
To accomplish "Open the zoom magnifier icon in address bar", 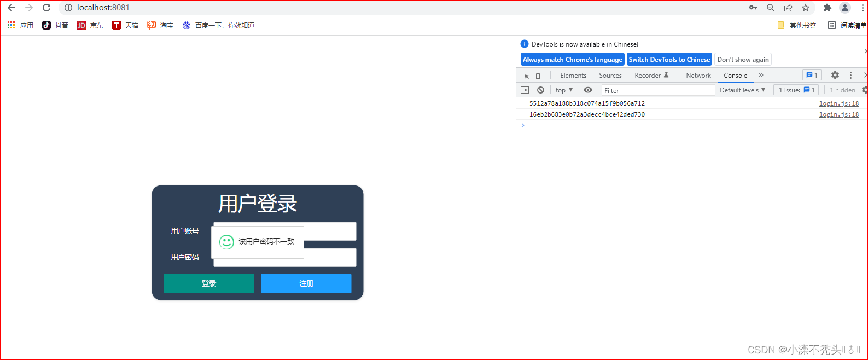I will (x=771, y=8).
